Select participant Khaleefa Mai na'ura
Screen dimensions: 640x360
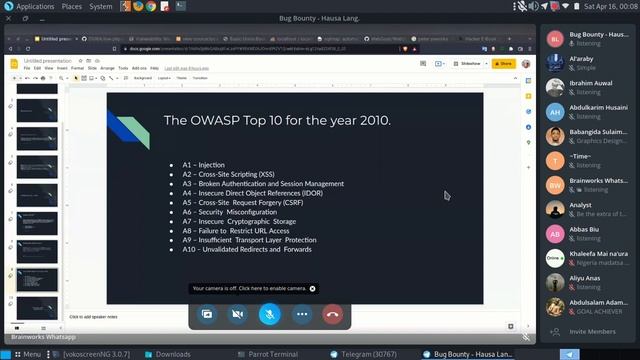587,258
